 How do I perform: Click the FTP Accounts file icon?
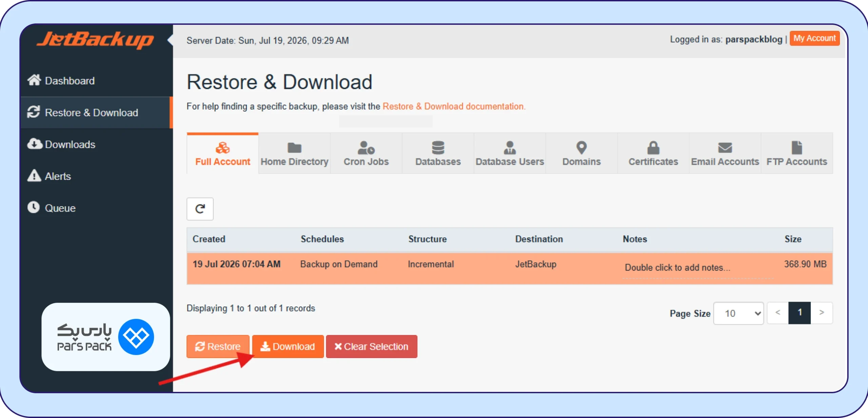click(x=797, y=148)
